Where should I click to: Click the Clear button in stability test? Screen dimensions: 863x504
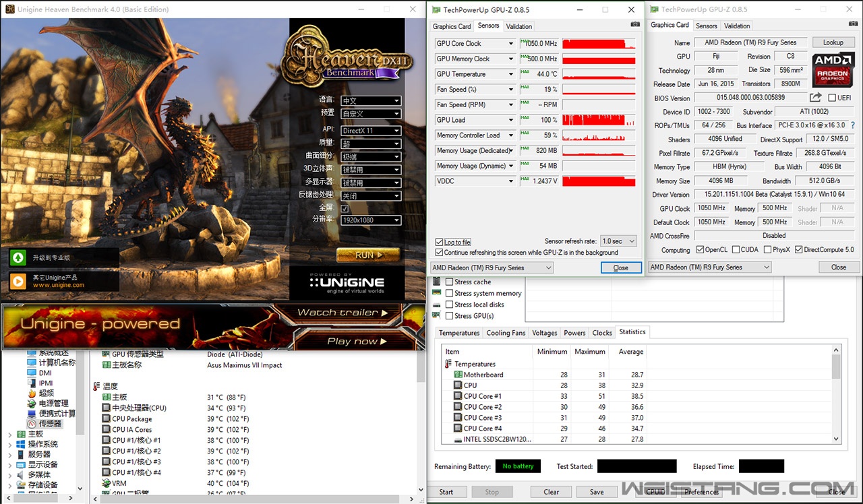[552, 492]
